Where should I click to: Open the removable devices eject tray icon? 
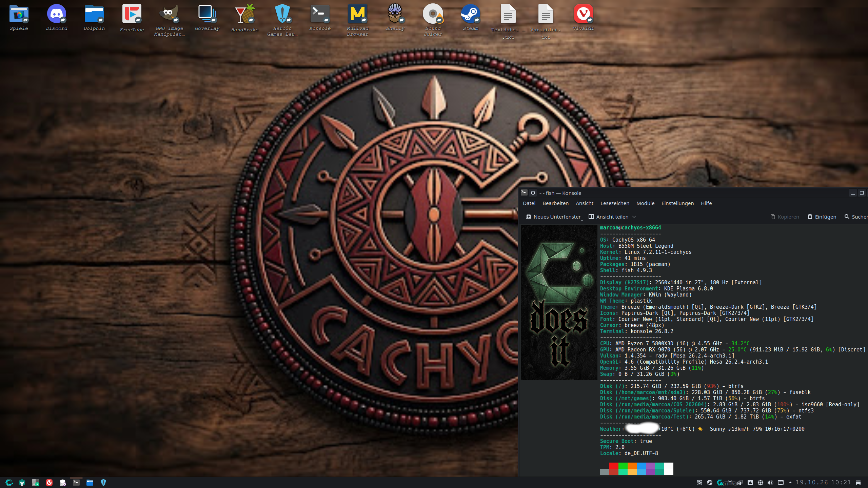tap(750, 483)
